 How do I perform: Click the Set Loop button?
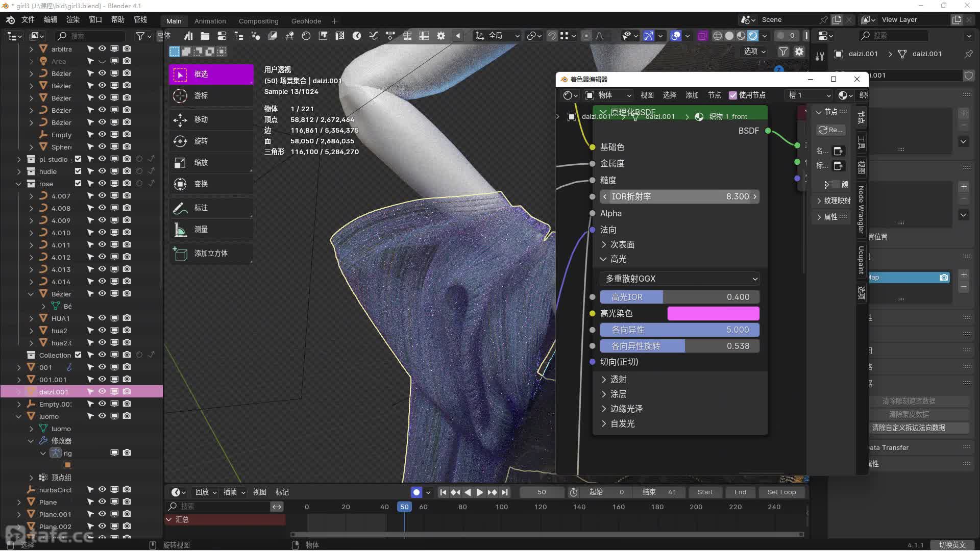point(781,492)
